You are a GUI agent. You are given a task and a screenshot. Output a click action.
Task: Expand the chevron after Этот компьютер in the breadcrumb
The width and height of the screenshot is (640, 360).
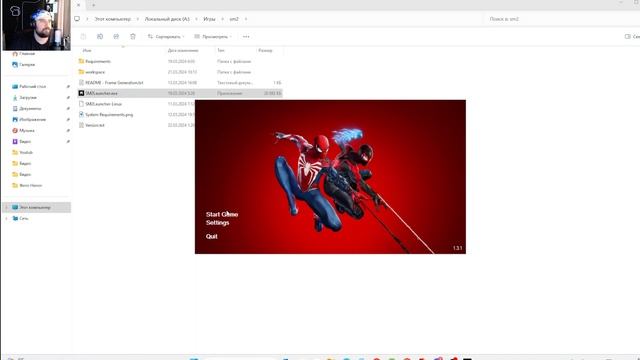point(138,19)
